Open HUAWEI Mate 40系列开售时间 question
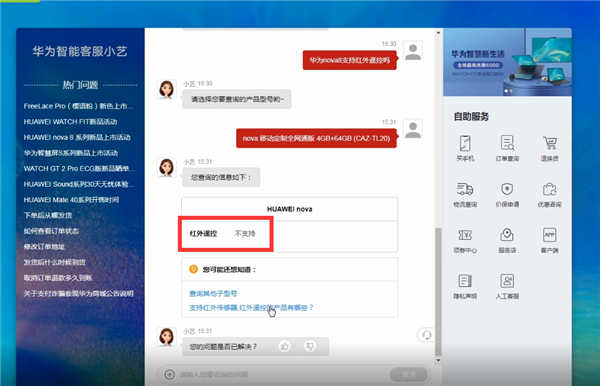Screen dimensions: 600x386 click(x=71, y=200)
